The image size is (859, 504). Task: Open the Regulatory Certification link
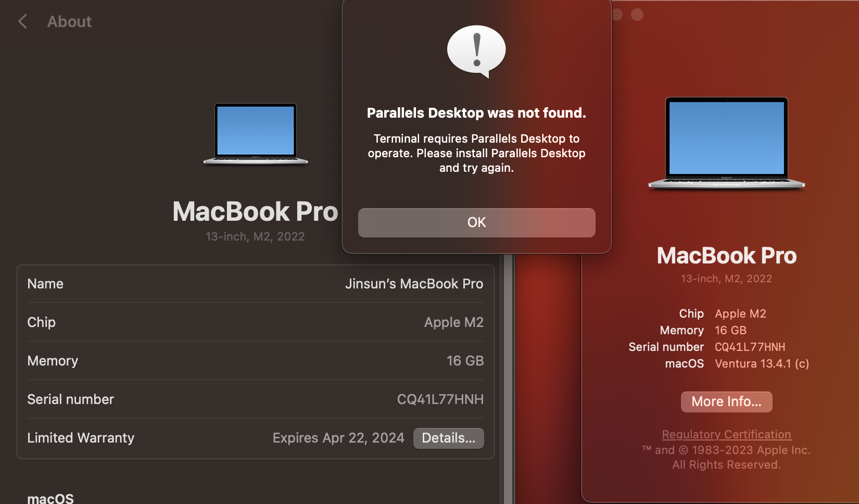click(726, 434)
